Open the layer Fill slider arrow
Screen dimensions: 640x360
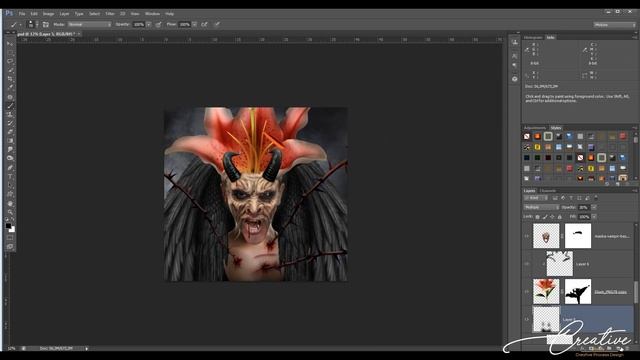click(x=594, y=217)
